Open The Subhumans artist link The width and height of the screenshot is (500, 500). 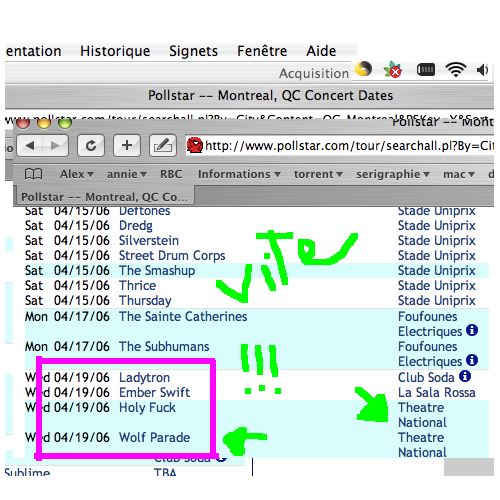click(164, 347)
